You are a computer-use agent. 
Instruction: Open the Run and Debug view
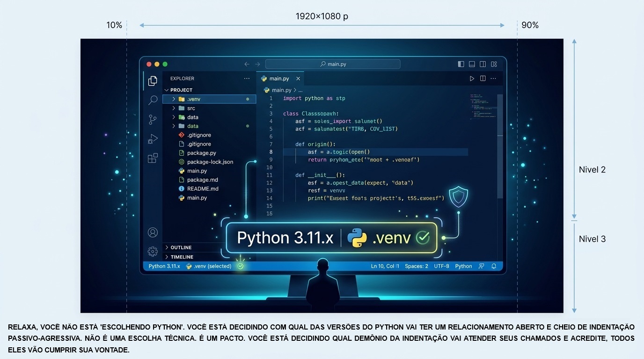click(x=153, y=139)
